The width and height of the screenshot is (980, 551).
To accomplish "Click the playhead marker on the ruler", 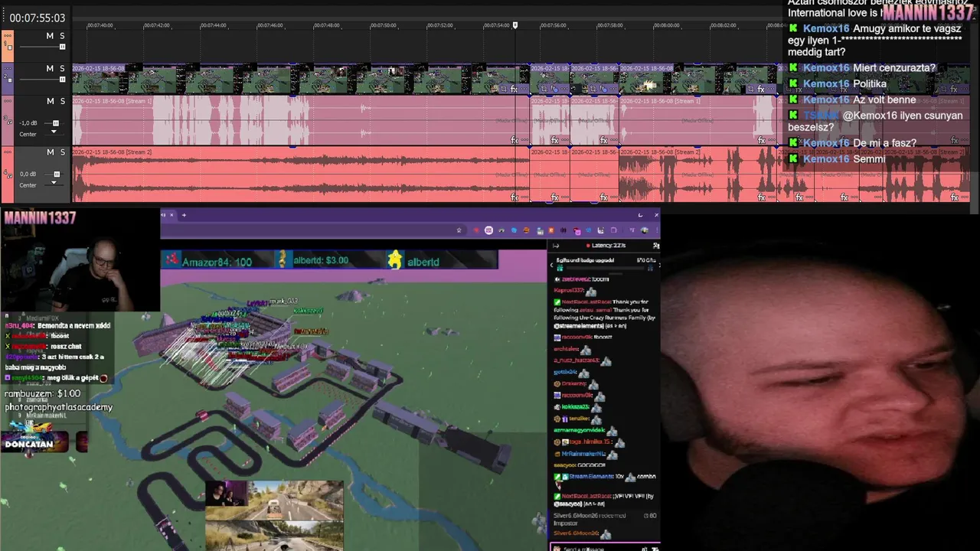I will [515, 25].
